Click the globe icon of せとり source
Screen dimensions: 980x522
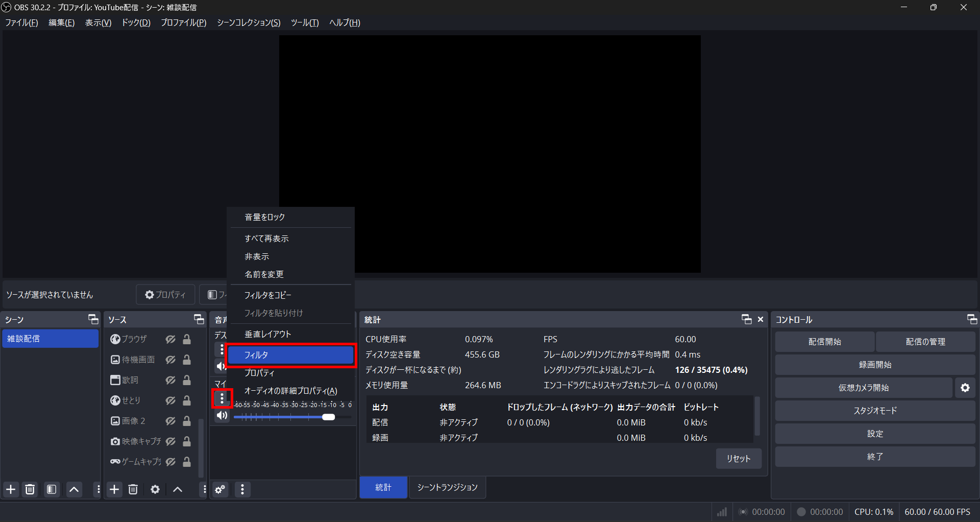click(115, 400)
